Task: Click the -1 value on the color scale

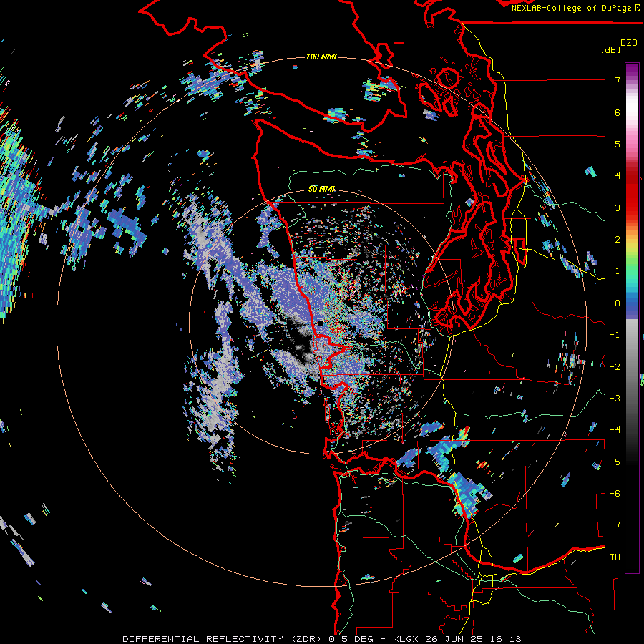Action: point(615,335)
